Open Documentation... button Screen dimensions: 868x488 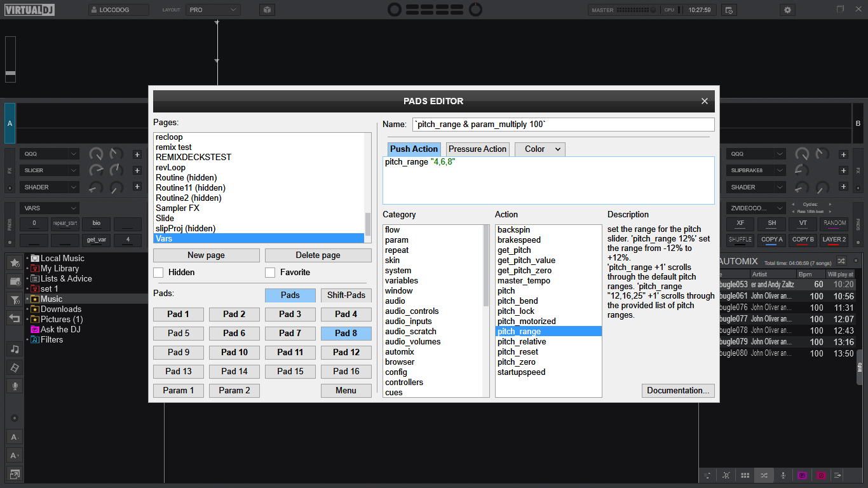678,391
